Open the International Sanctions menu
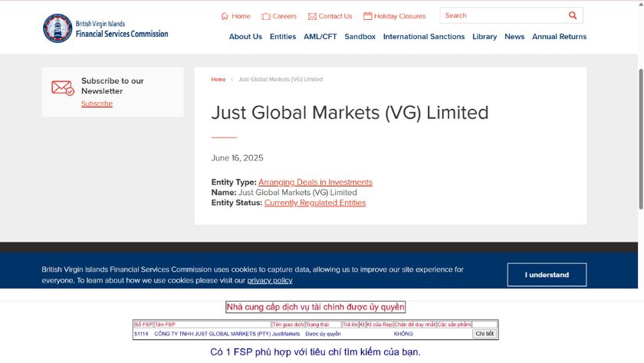The image size is (644, 363). coord(424,37)
